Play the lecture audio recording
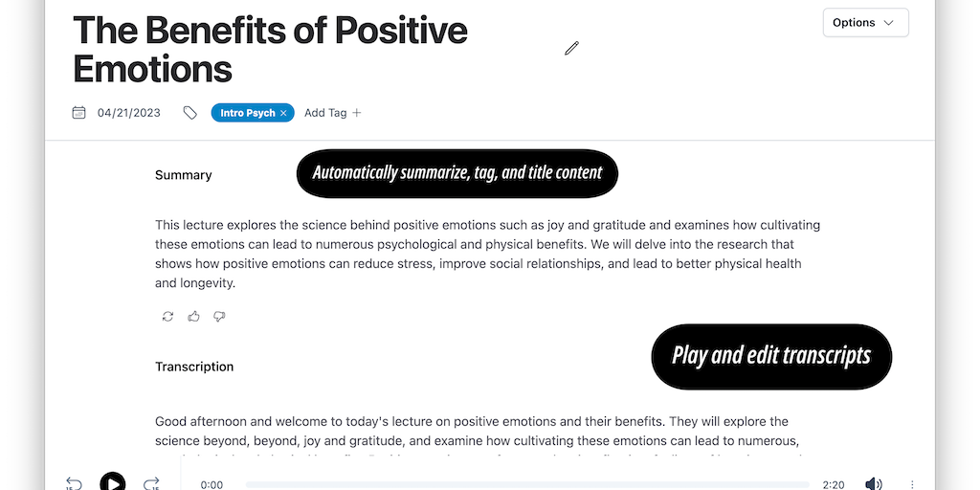Screen dimensions: 980x490 click(113, 482)
